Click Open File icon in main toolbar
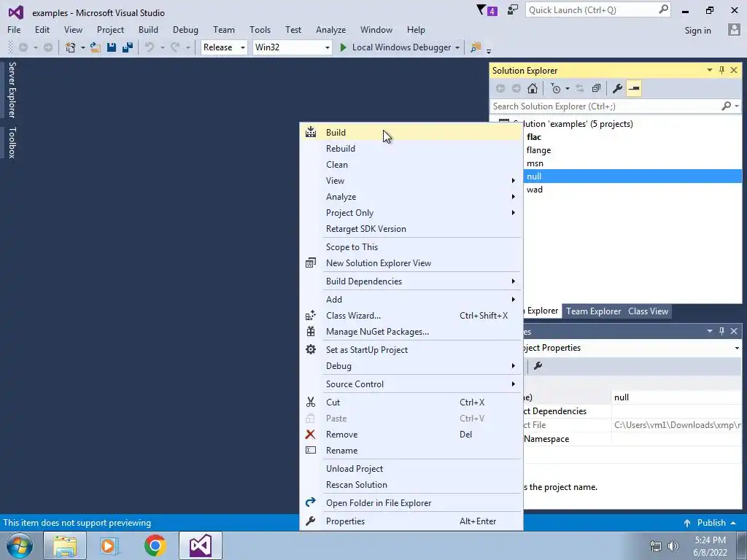The image size is (747, 560). (x=96, y=47)
